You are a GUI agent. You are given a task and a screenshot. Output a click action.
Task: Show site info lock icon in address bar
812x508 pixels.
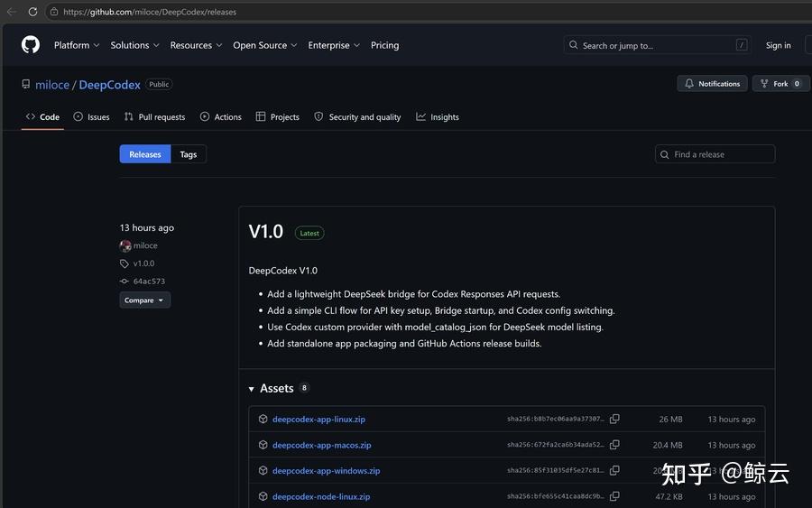(x=54, y=12)
